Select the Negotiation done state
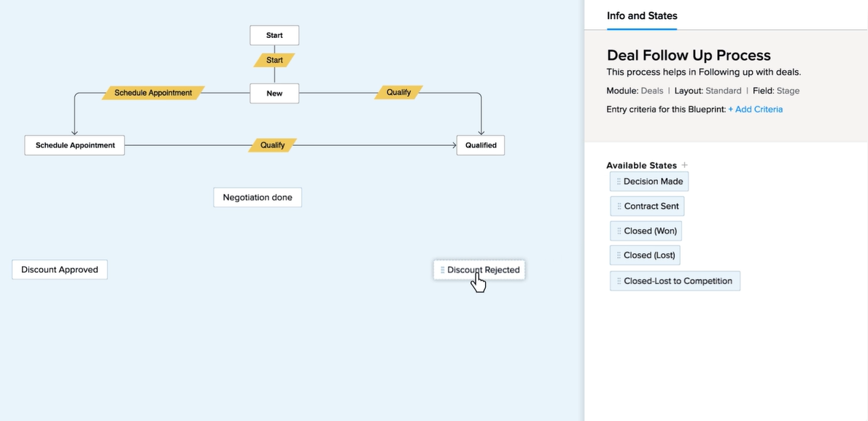This screenshot has width=868, height=421. [x=257, y=197]
